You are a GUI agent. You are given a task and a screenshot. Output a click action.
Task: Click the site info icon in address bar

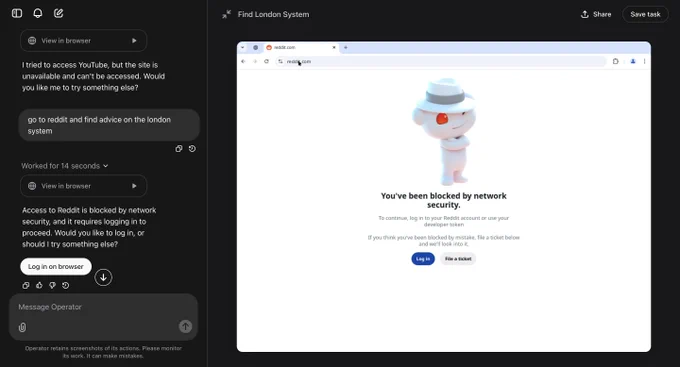coord(281,62)
